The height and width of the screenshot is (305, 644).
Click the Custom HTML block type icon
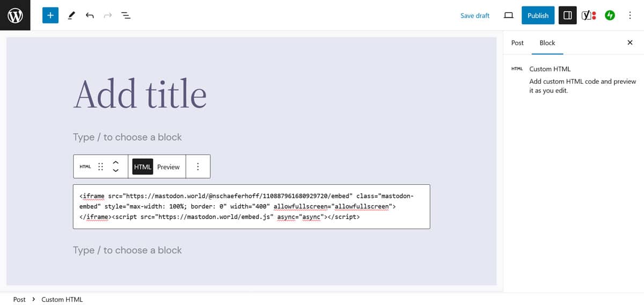[85, 167]
